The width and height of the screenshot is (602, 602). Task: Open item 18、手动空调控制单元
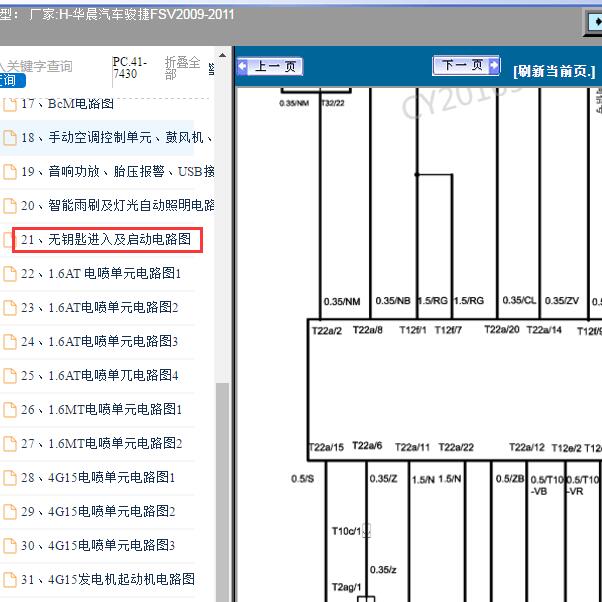click(x=117, y=137)
